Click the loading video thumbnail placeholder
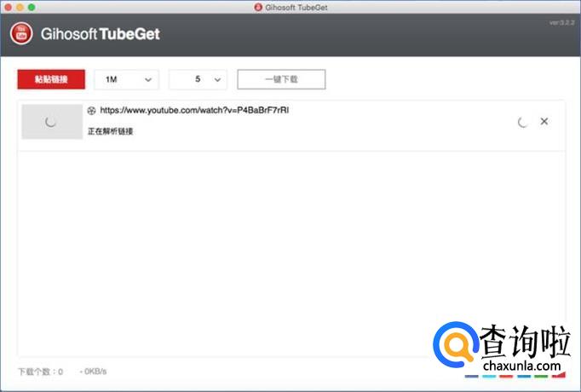Screen dimensions: 581x392 (52, 122)
